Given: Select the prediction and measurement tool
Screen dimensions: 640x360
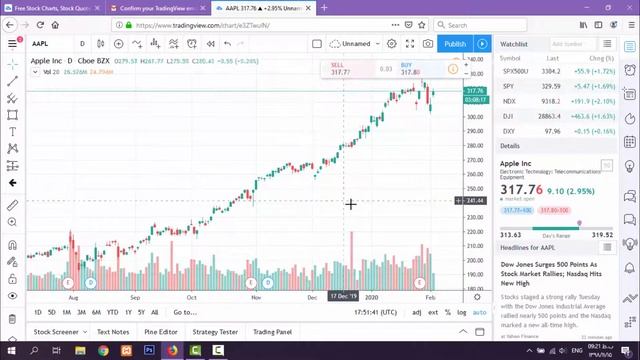Looking at the screenshot, I should (x=12, y=166).
